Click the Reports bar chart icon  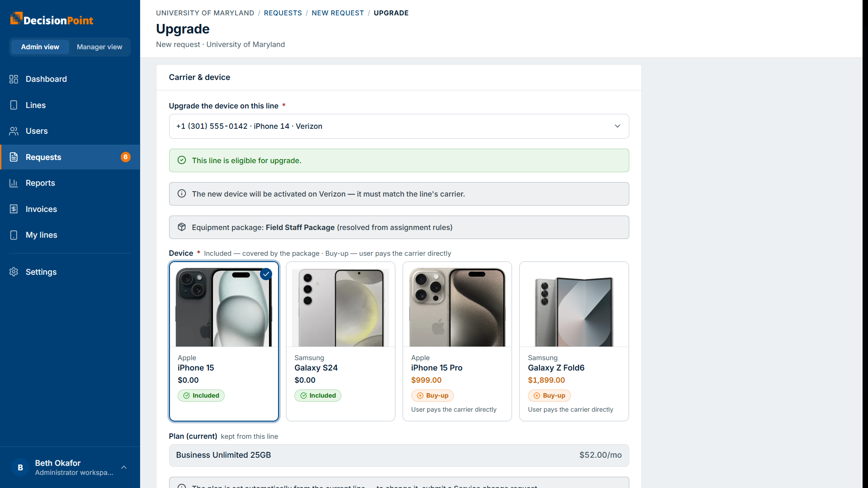14,183
